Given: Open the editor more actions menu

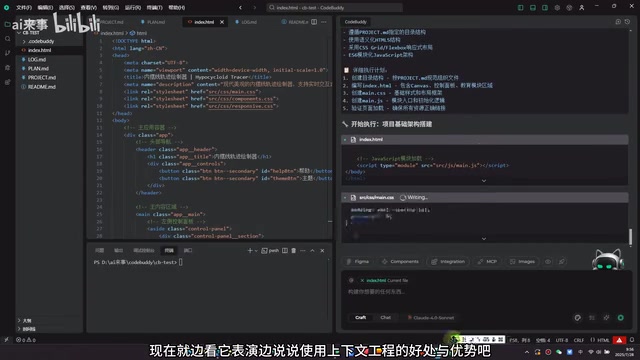Looking at the screenshot, I should click(x=324, y=22).
